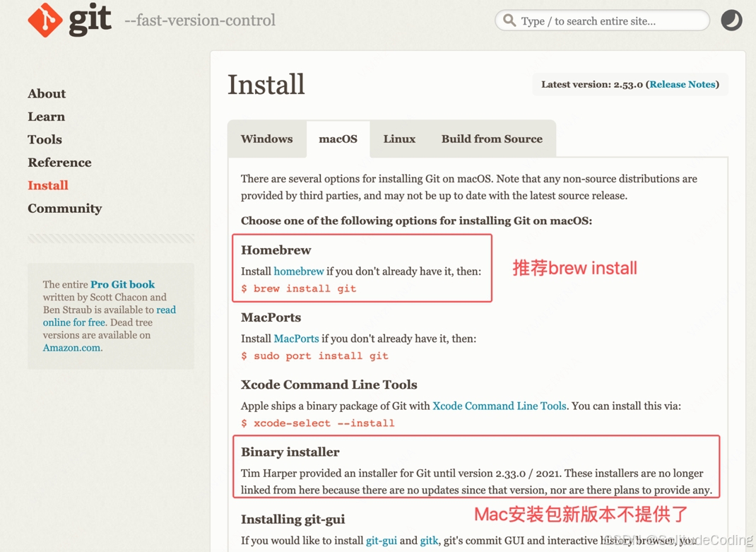Click the Installing git-gui heading

(x=293, y=519)
